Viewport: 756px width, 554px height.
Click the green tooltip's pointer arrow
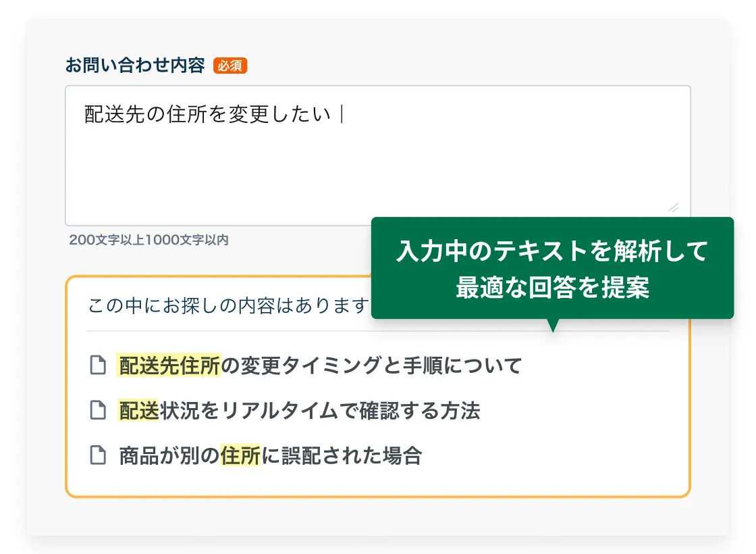coord(553,325)
